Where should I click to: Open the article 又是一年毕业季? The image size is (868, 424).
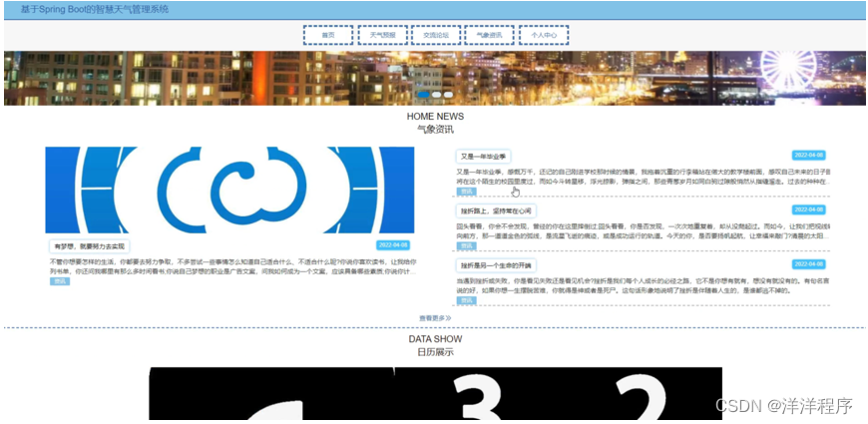(x=483, y=156)
